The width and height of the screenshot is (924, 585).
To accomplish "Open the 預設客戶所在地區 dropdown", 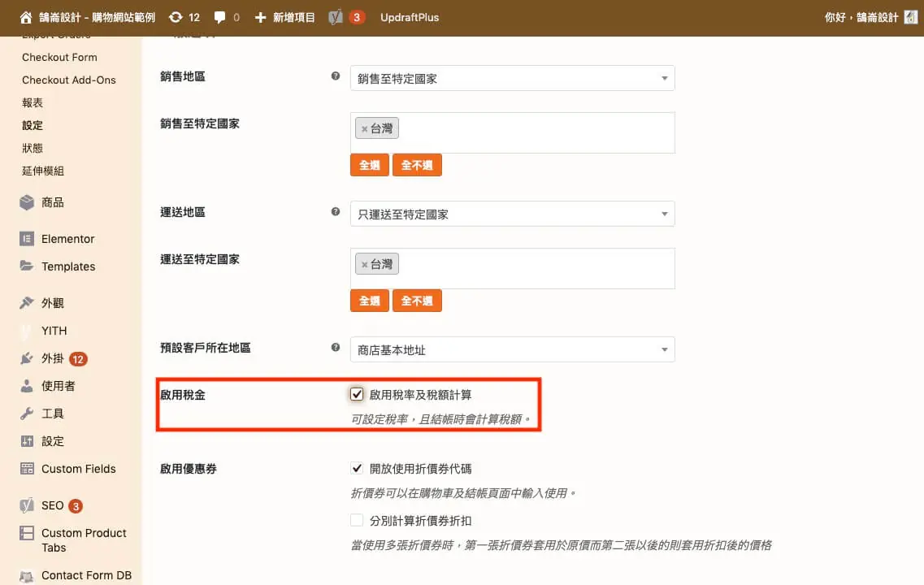I will point(512,350).
